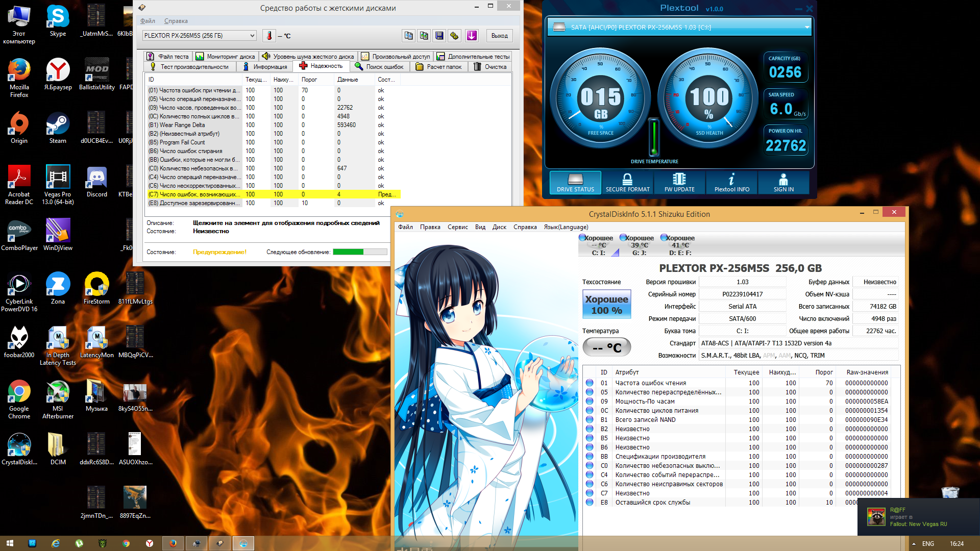Select the C: I: disk indicator
Screen dimensions: 980x551
(x=598, y=245)
